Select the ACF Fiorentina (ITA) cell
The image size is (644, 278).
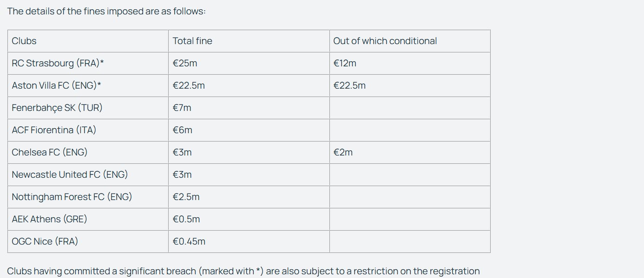88,130
